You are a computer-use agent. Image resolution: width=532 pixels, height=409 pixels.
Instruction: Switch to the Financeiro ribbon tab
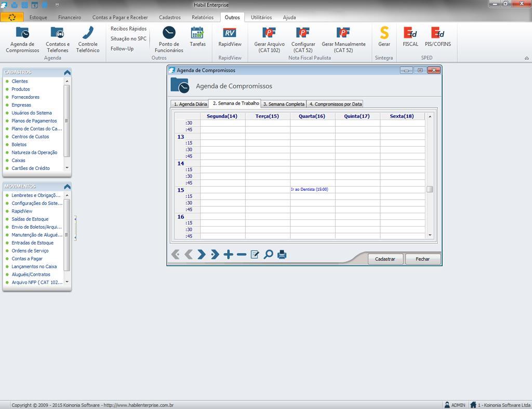[x=70, y=17]
